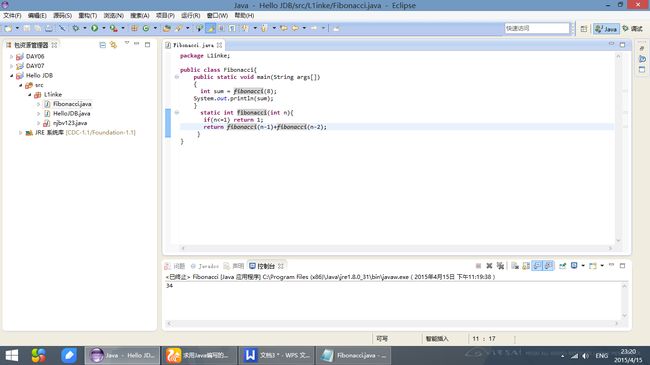Viewport: 650px width, 365px height.
Task: Toggle Show Console on standard output
Action: pos(537,266)
